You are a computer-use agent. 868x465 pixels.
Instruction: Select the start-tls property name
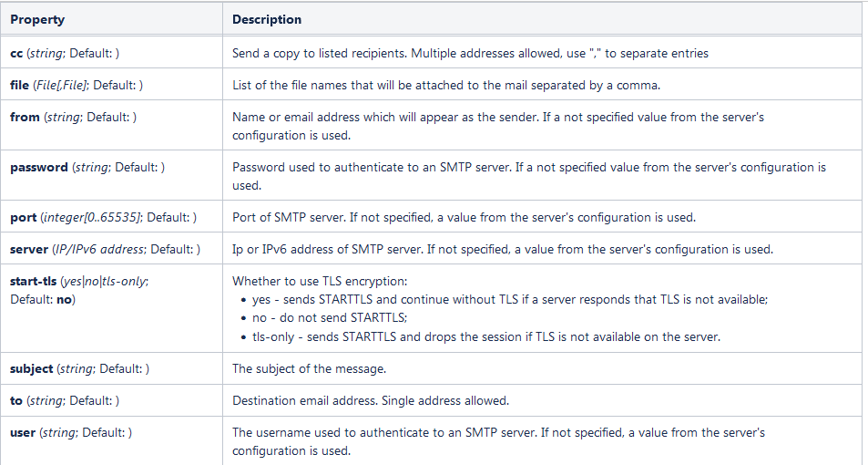[33, 281]
